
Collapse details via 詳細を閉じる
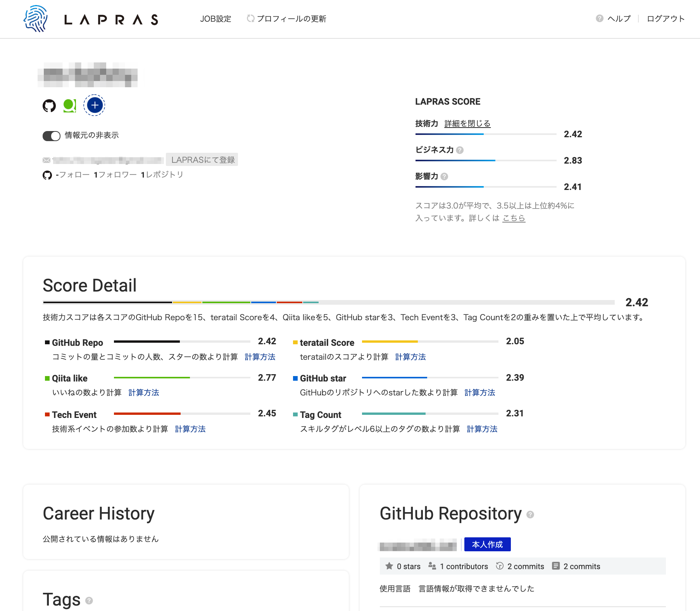[x=467, y=124]
